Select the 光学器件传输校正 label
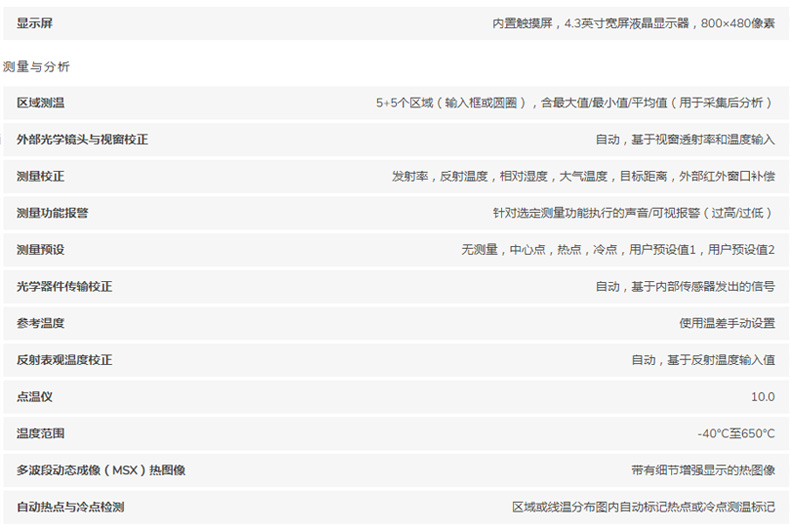 tap(64, 286)
